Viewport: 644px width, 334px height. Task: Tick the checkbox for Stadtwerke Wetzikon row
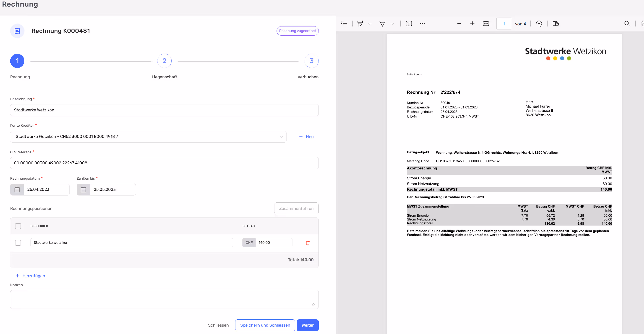[18, 243]
